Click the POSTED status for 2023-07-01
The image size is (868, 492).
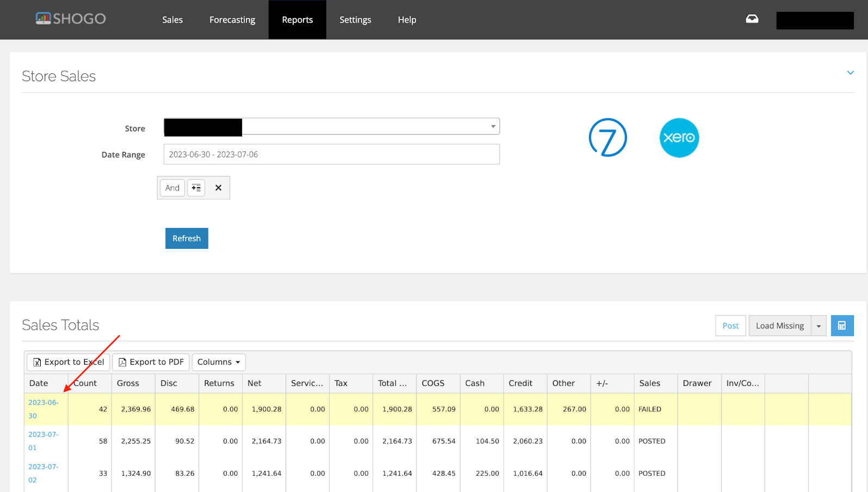pos(652,441)
